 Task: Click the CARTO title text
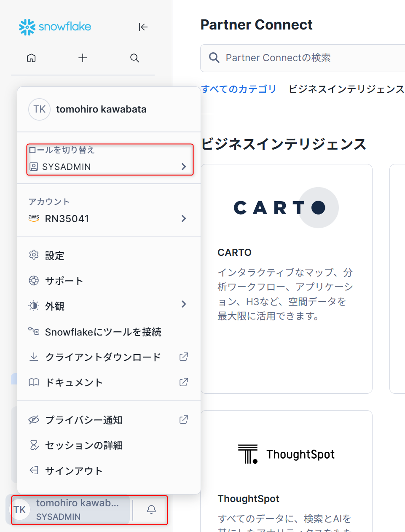click(x=234, y=253)
